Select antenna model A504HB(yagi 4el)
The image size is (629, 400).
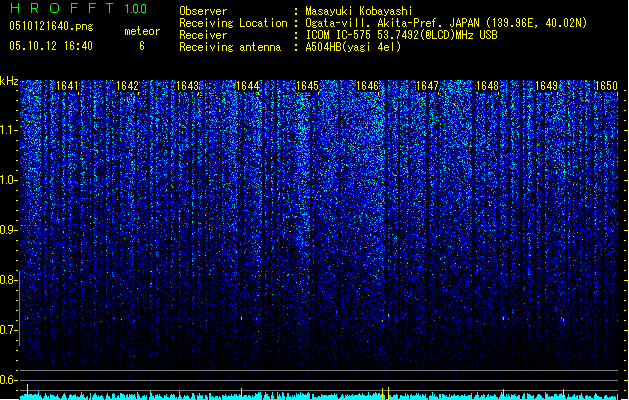353,47
